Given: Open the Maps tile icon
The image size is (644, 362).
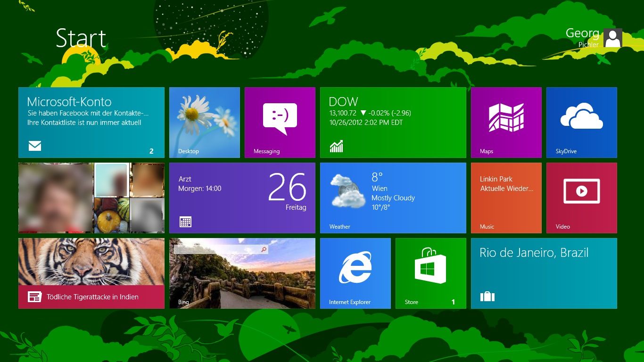Looking at the screenshot, I should (x=506, y=117).
